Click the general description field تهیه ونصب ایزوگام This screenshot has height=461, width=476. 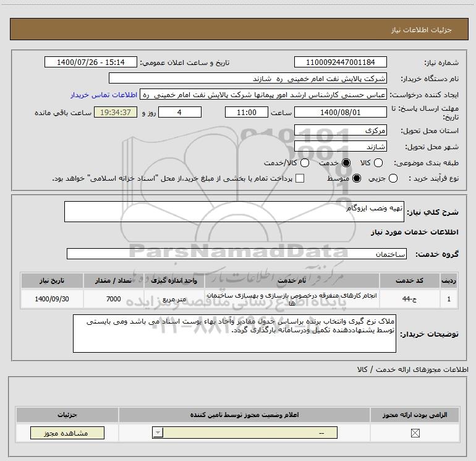(234, 212)
